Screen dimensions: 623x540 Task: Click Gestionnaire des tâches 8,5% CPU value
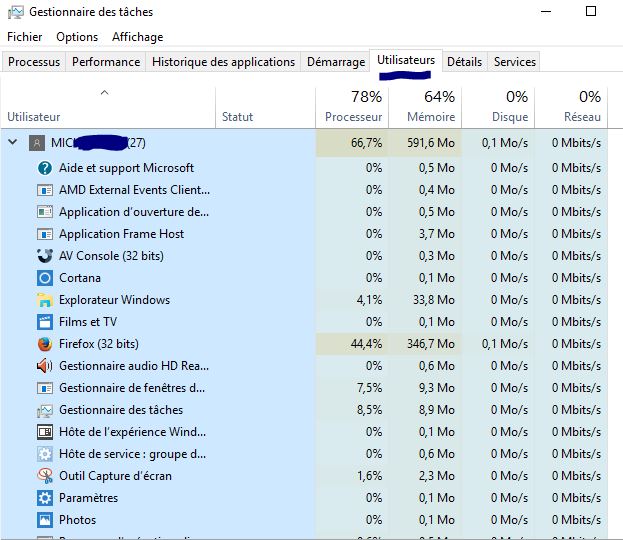[x=370, y=410]
